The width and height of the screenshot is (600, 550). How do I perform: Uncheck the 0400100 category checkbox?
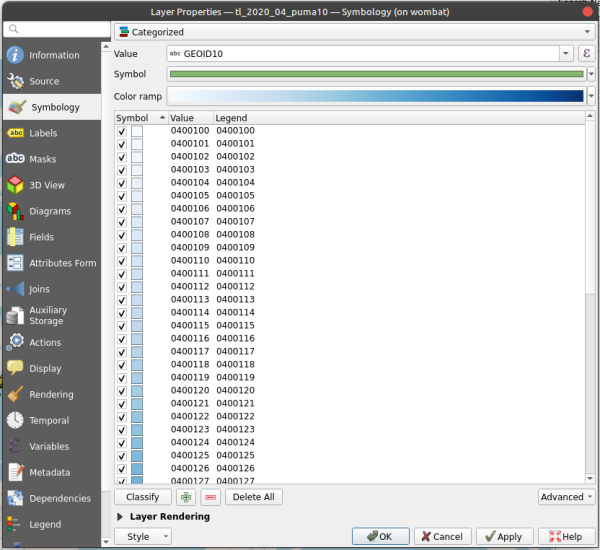(122, 131)
